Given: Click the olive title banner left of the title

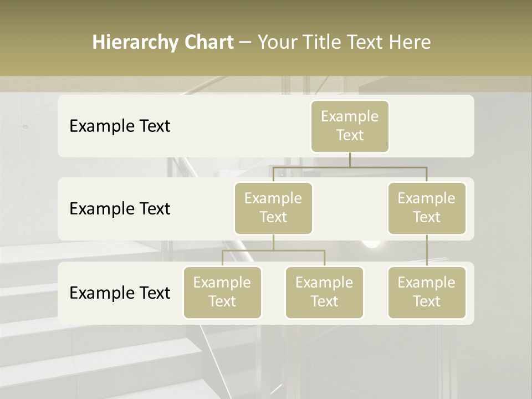Looking at the screenshot, I should point(44,42).
